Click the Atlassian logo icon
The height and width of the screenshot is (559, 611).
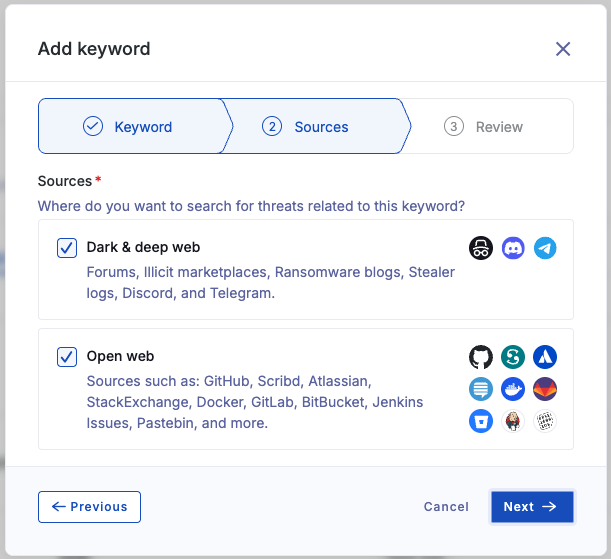pyautogui.click(x=545, y=357)
